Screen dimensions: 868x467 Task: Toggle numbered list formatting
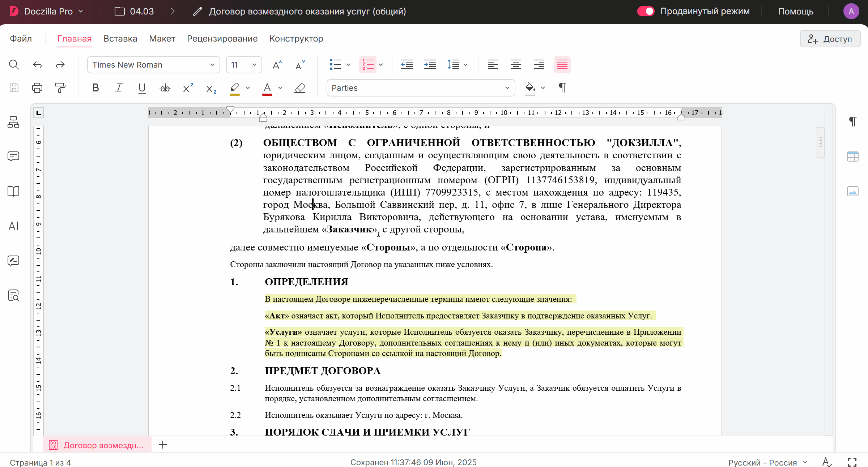point(368,65)
